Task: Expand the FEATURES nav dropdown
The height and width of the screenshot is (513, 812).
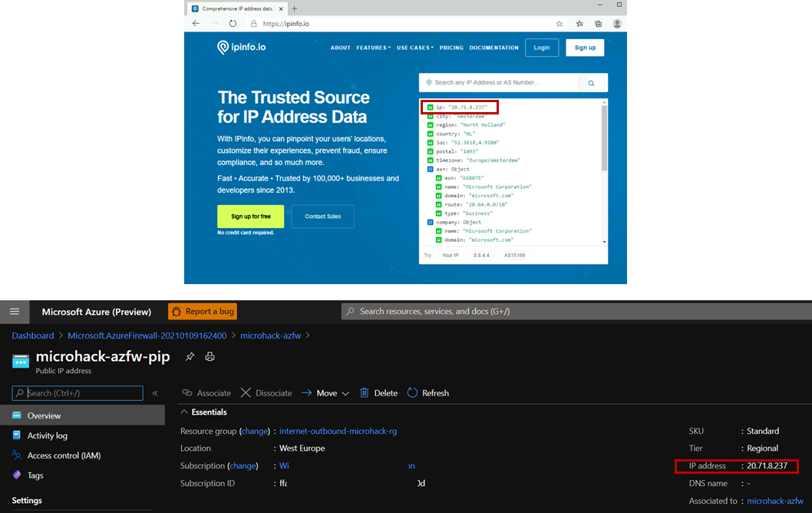Action: tap(373, 48)
